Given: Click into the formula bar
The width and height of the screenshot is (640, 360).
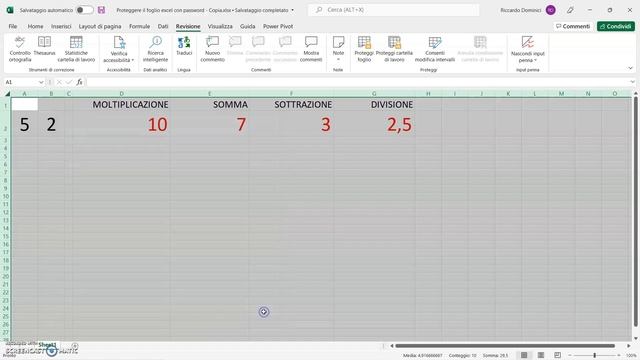Looking at the screenshot, I should coord(357,82).
